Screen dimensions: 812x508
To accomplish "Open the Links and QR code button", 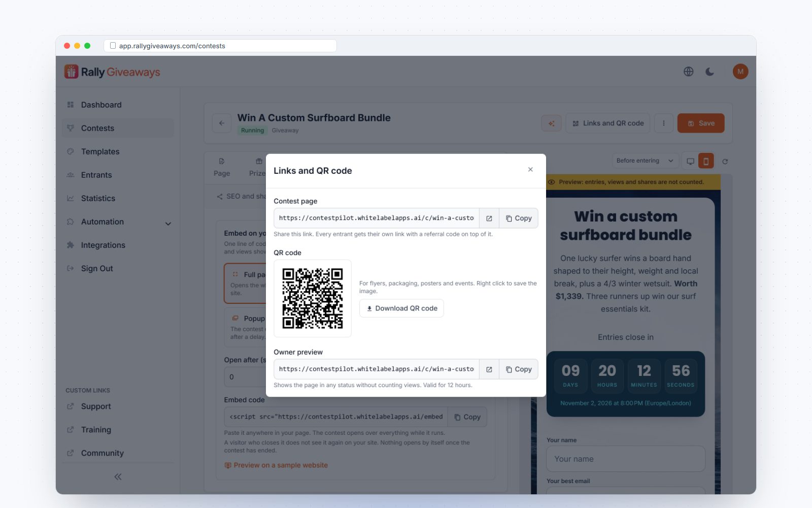I will [x=608, y=123].
